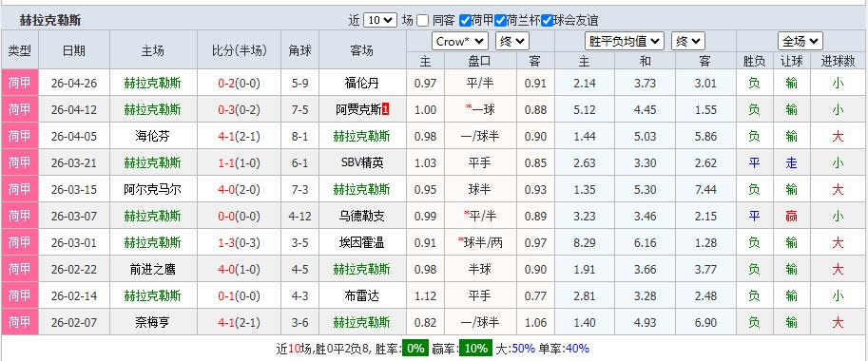Click the 比分(半场) column header
The image size is (868, 361).
pos(240,51)
